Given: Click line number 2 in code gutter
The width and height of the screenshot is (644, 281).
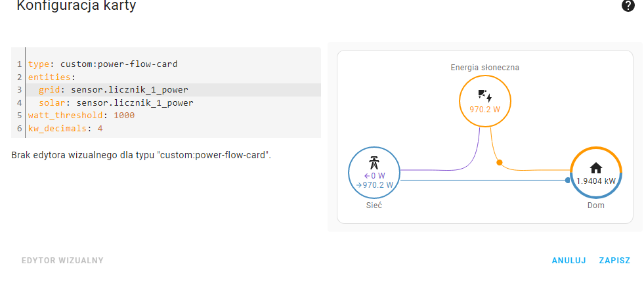Looking at the screenshot, I should pos(19,77).
